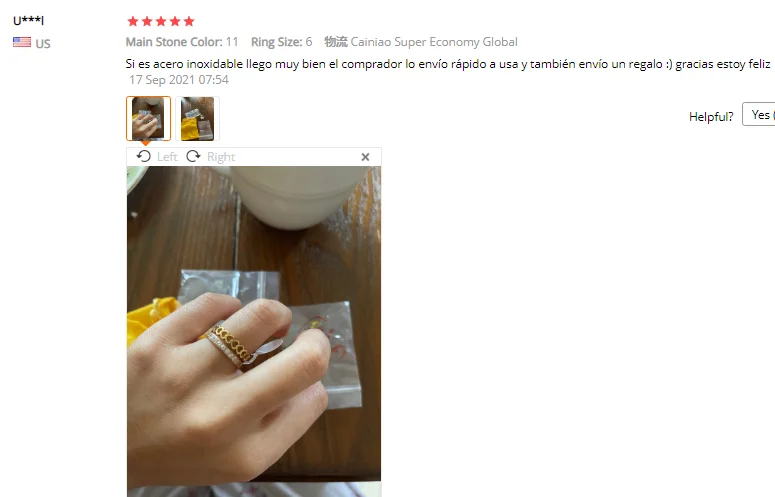This screenshot has height=497, width=775.
Task: Click the Ring Size: 6 text
Action: 282,42
